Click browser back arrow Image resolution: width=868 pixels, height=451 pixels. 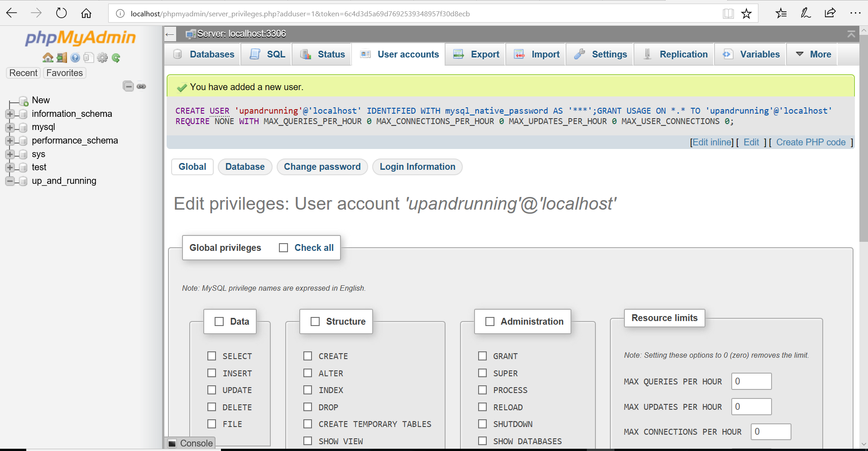pyautogui.click(x=12, y=13)
